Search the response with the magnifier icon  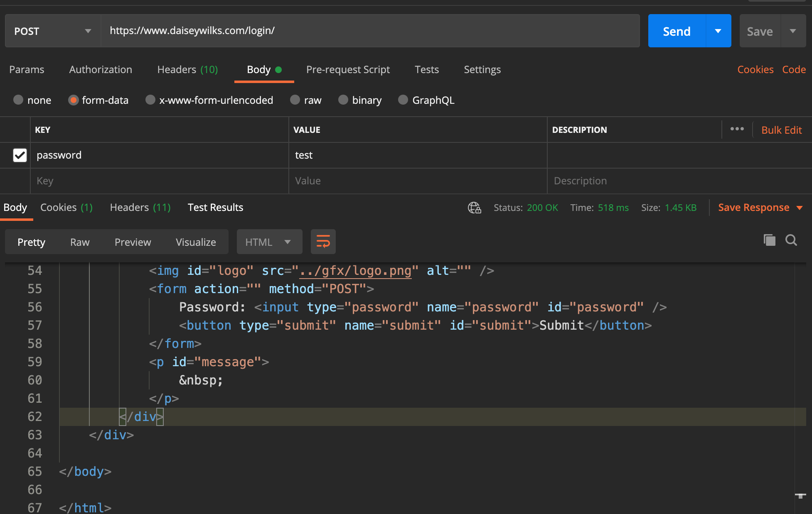pos(791,240)
